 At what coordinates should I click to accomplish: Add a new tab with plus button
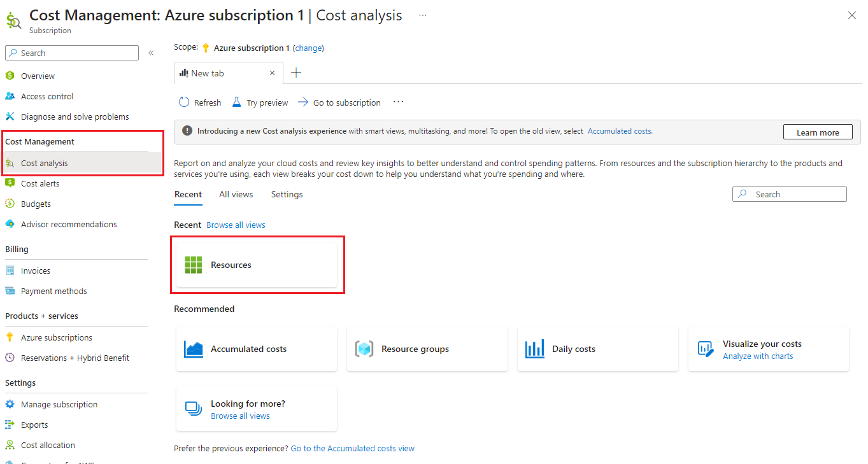[x=296, y=73]
